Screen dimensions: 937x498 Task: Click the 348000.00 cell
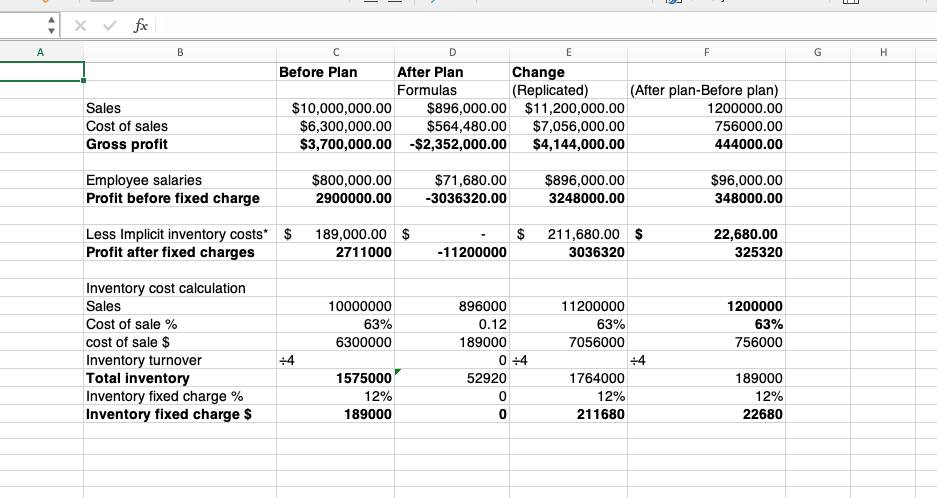coord(706,198)
